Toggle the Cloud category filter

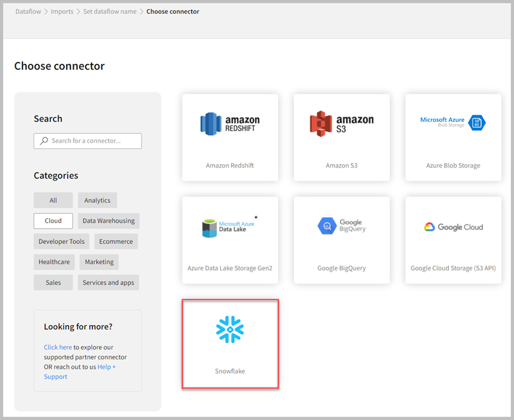[x=53, y=221]
